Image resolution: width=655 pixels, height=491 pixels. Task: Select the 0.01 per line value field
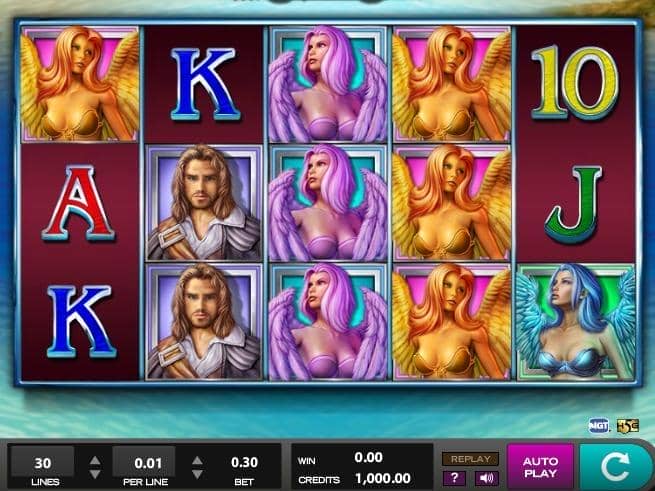144,462
